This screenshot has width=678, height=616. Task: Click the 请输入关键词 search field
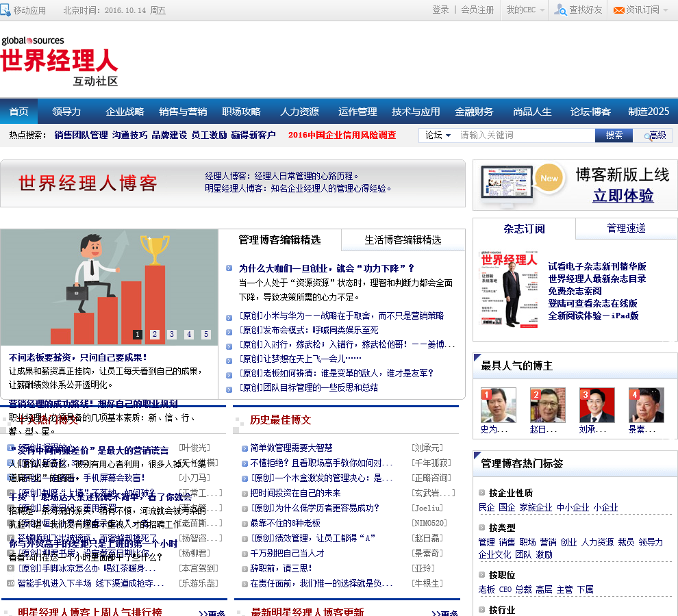(525, 136)
